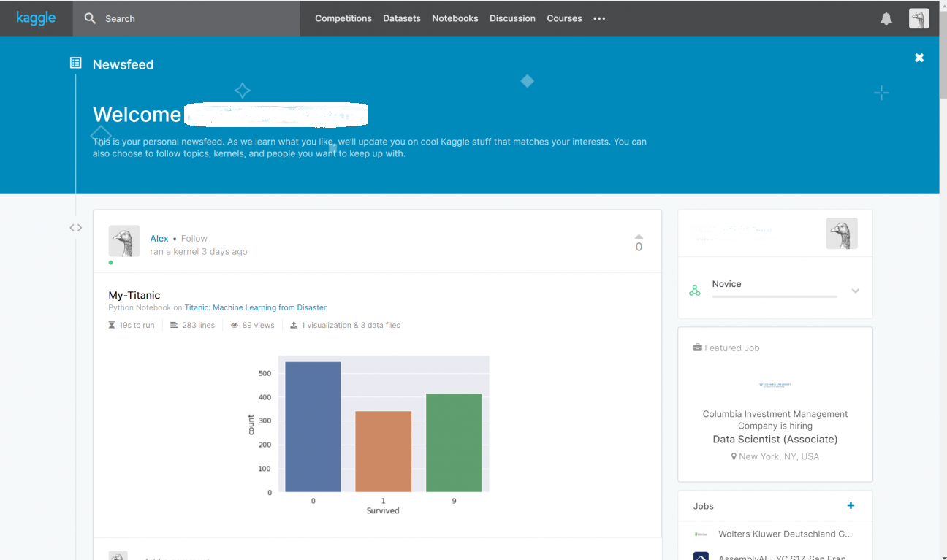Click the eye views icon
Screen dimensions: 947x560
coord(235,325)
